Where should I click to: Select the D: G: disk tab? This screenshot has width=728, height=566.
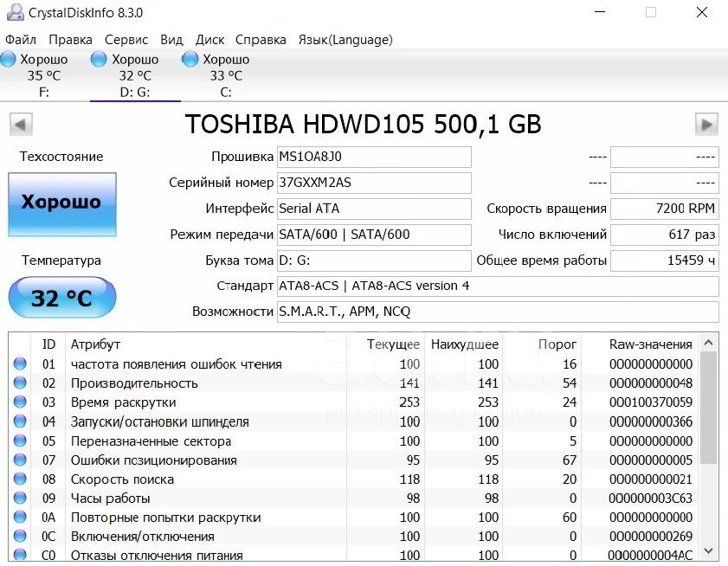(135, 75)
